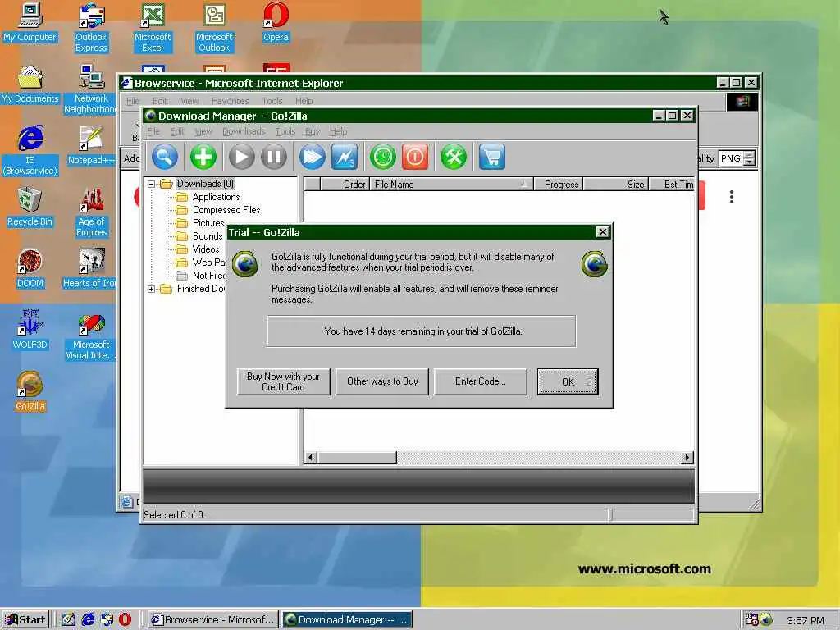The width and height of the screenshot is (840, 630).
Task: Collapse the Downloads (0) tree node
Action: click(x=152, y=184)
